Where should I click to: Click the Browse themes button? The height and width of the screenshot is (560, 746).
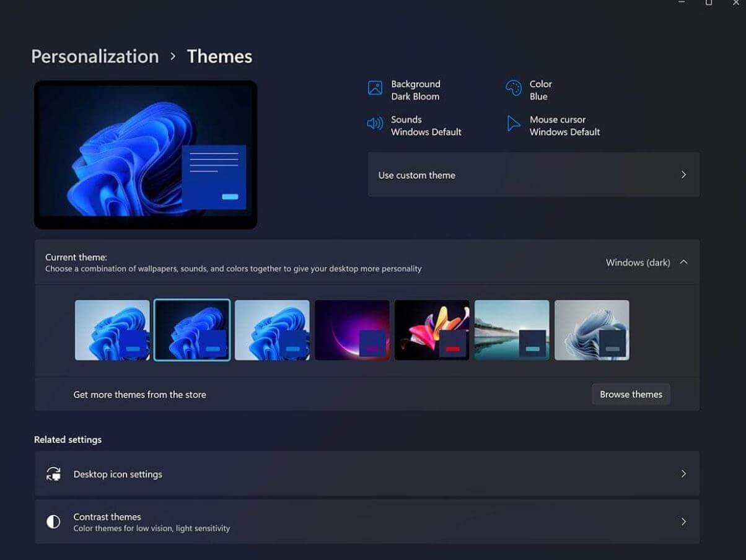point(631,394)
